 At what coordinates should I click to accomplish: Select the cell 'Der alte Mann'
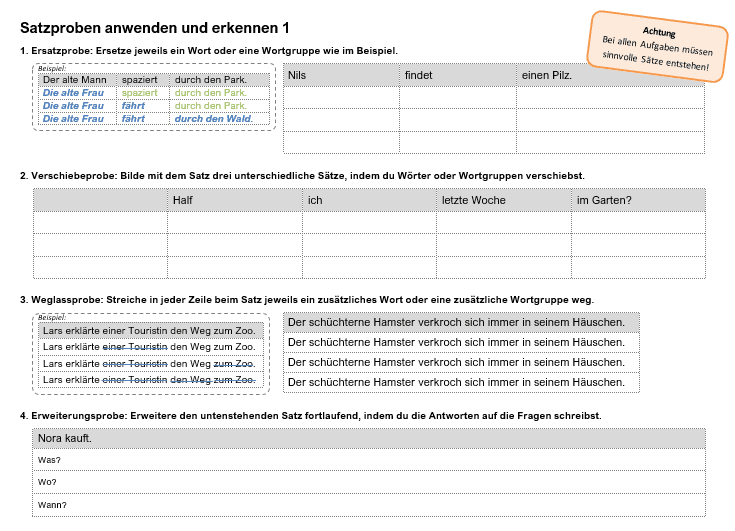77,80
